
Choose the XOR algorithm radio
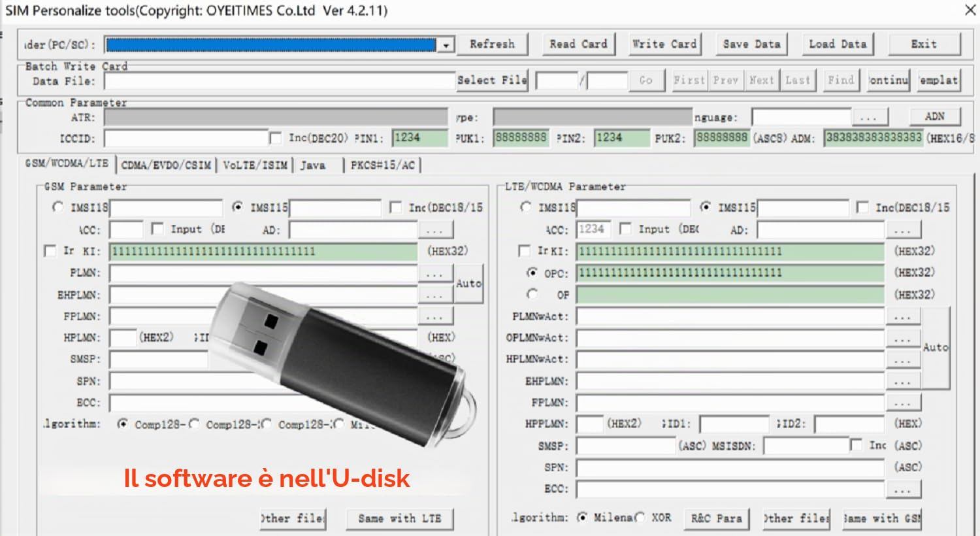click(640, 517)
